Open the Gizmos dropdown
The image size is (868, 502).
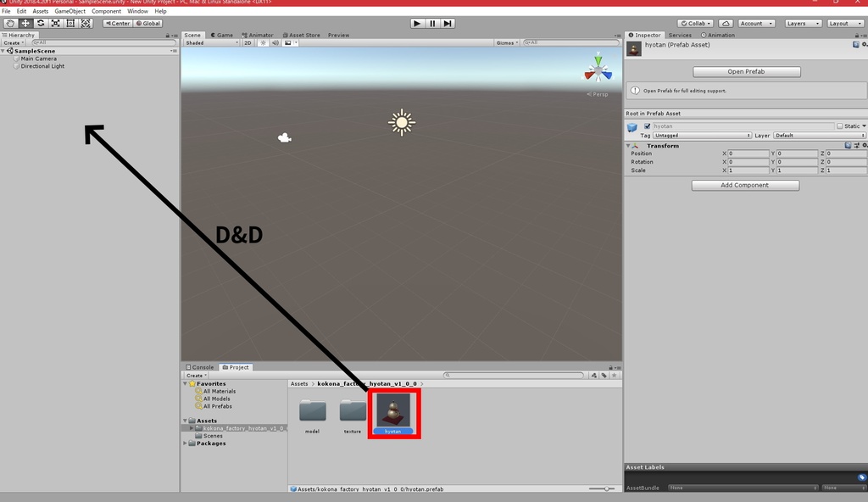pos(507,42)
